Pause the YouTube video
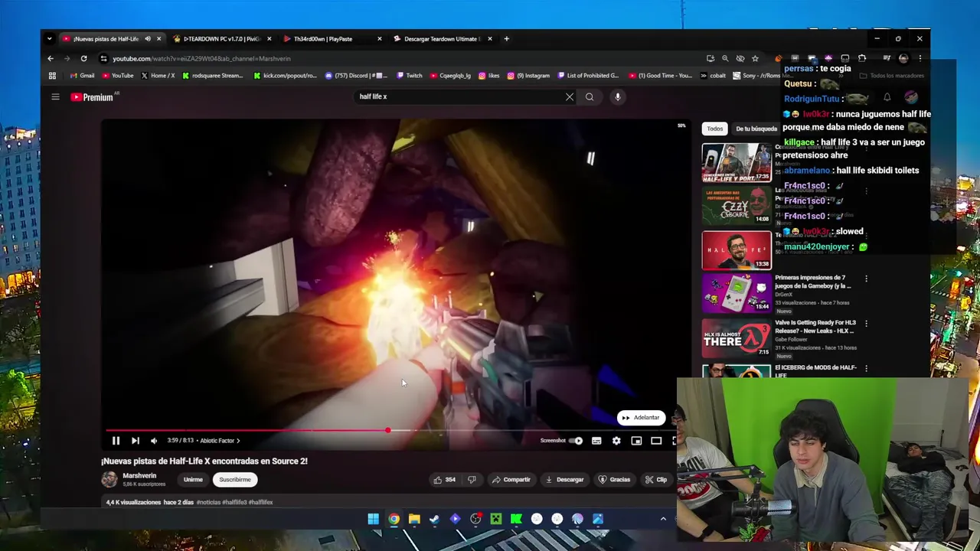The height and width of the screenshot is (551, 980). pyautogui.click(x=116, y=441)
